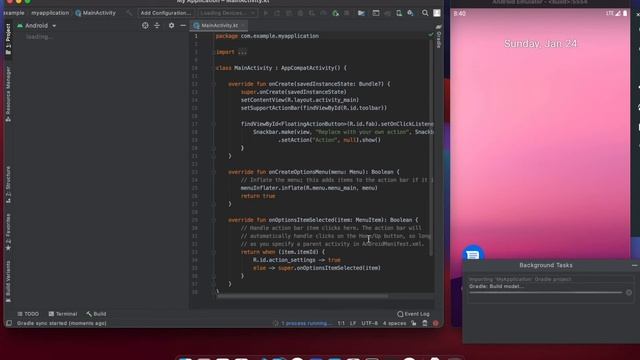Click the trash memory icon in status bar
The image size is (640, 360).
point(425,323)
